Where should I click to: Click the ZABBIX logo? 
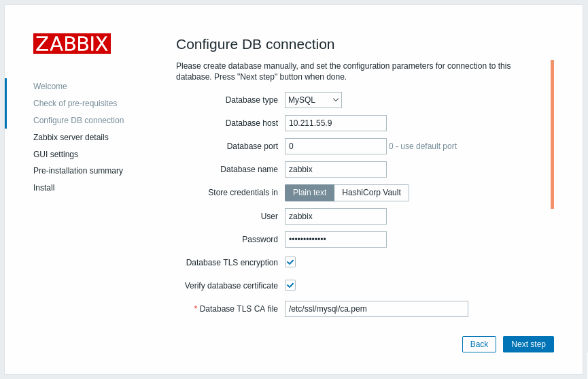click(x=72, y=44)
